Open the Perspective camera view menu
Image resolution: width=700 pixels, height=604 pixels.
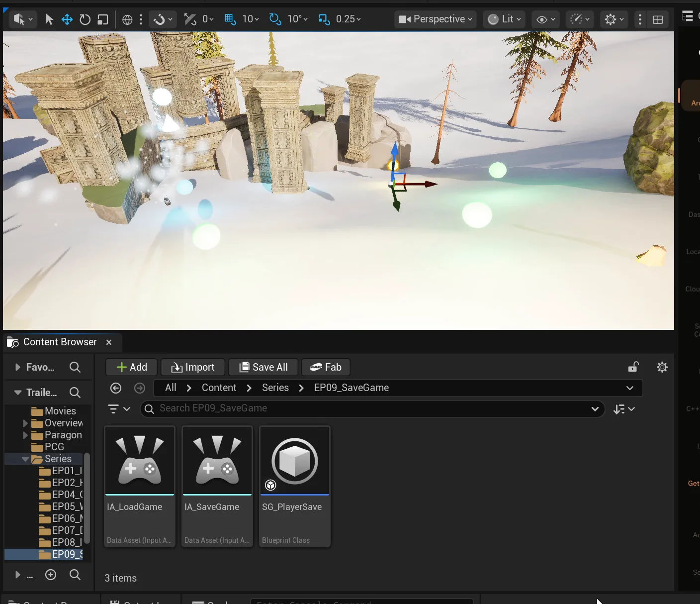tap(436, 19)
